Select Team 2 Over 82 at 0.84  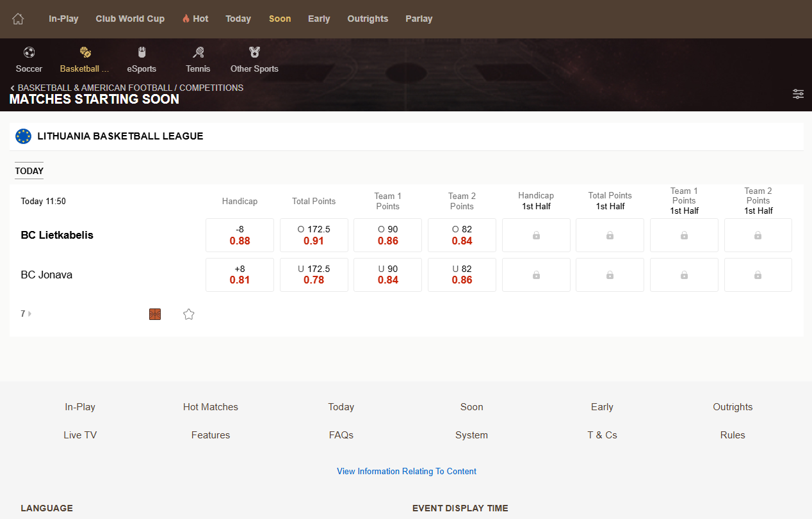point(462,236)
